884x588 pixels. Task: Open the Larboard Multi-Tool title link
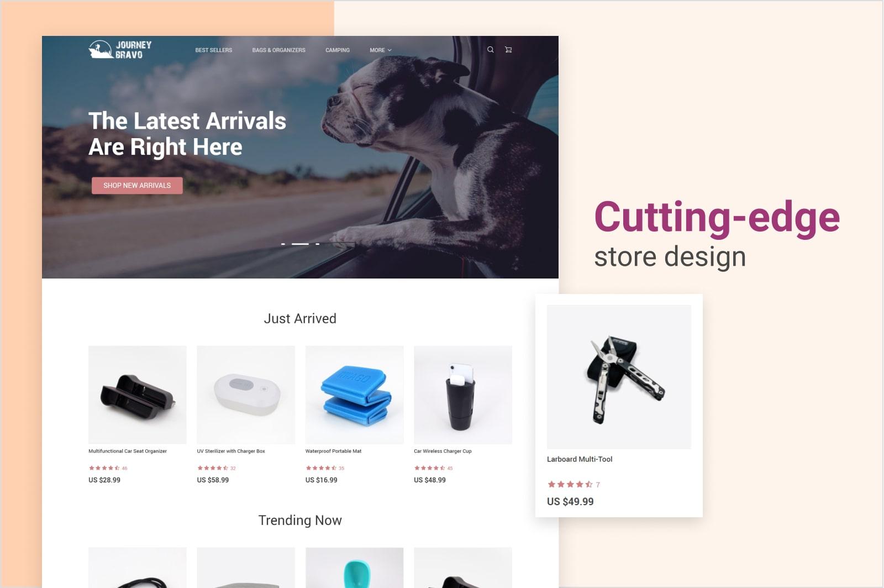coord(580,459)
